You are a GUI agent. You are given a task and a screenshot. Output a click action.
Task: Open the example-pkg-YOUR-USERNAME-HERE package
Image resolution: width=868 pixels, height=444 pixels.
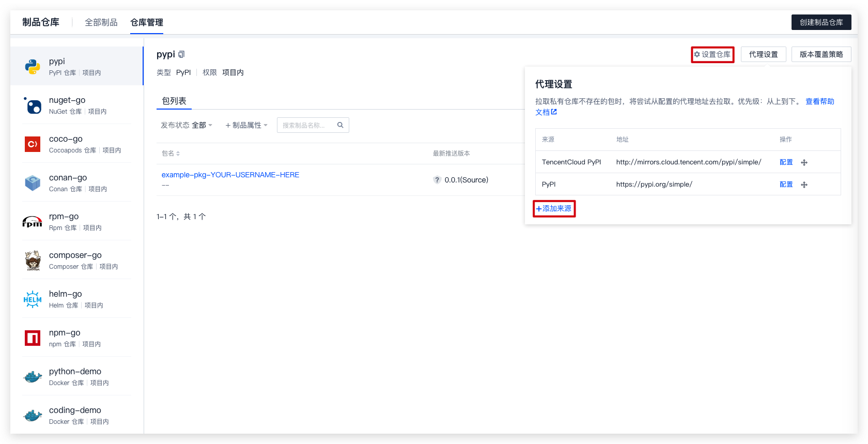(230, 175)
